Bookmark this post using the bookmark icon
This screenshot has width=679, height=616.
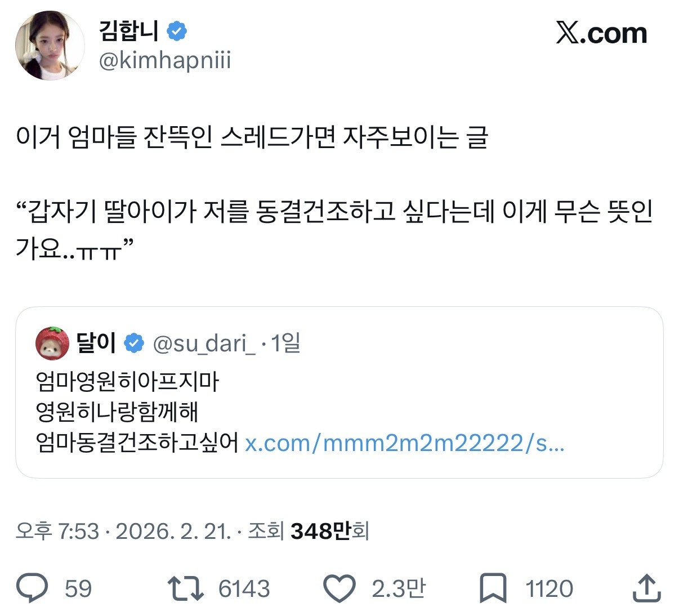493,588
